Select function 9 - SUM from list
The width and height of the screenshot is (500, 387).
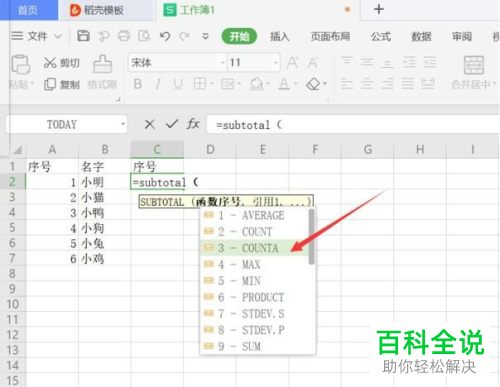[255, 346]
